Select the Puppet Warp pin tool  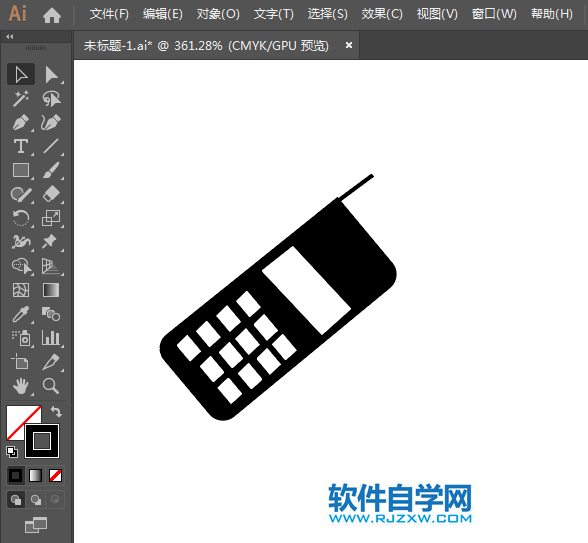(51, 242)
